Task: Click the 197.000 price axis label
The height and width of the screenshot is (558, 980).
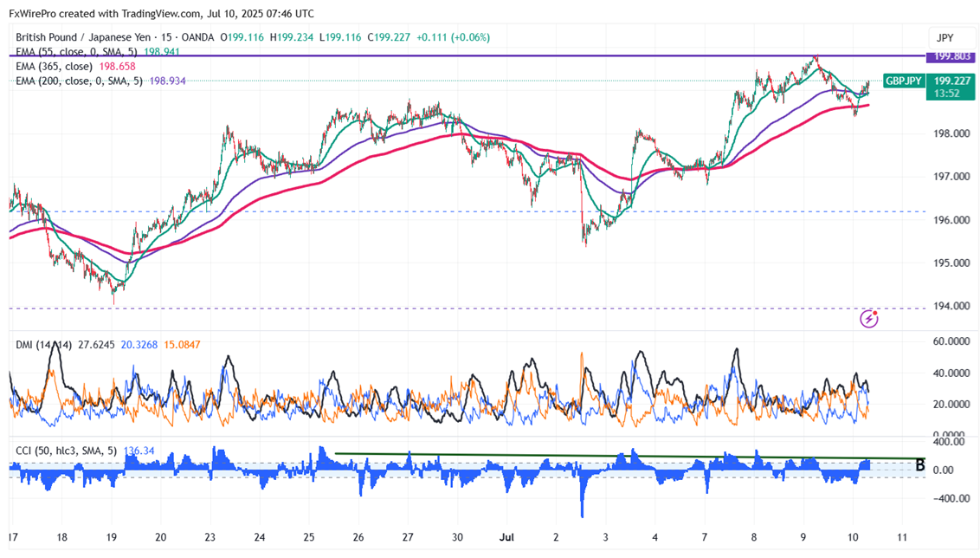Action: [951, 177]
